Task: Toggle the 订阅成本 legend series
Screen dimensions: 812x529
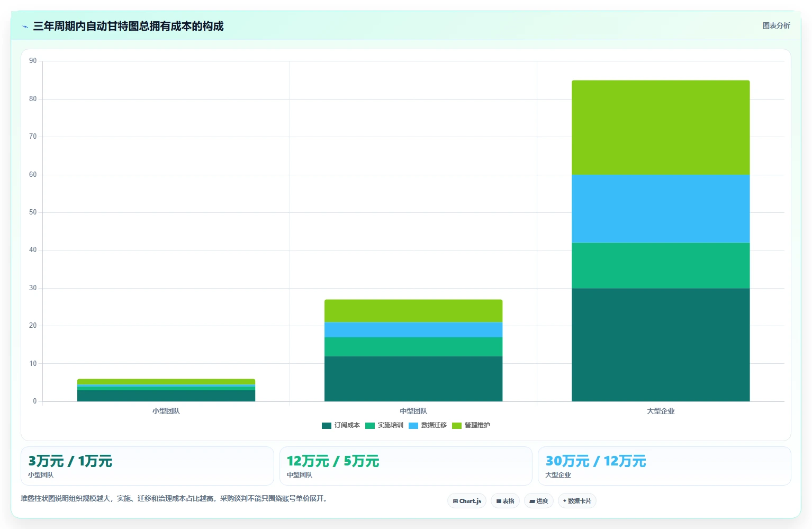Action: [341, 425]
